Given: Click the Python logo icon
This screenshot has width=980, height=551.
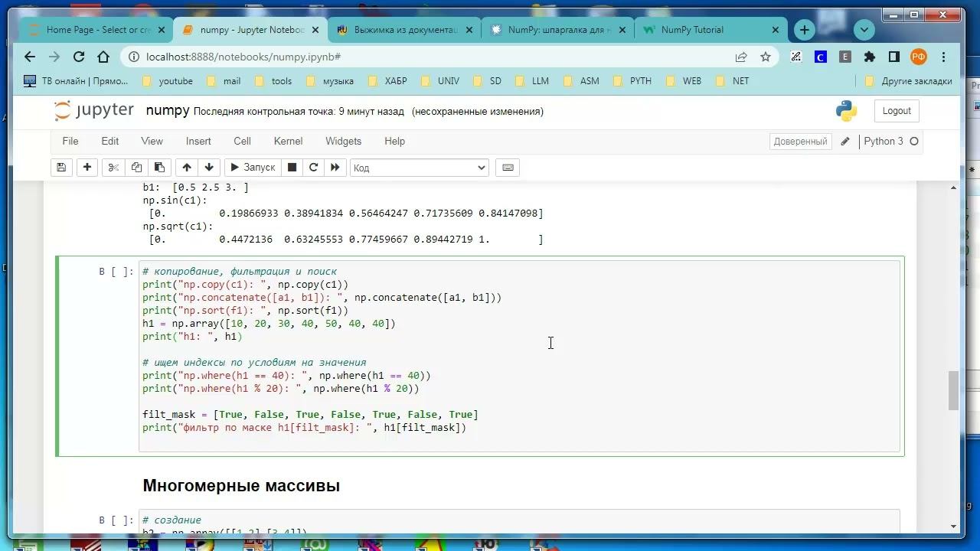Looking at the screenshot, I should [846, 111].
